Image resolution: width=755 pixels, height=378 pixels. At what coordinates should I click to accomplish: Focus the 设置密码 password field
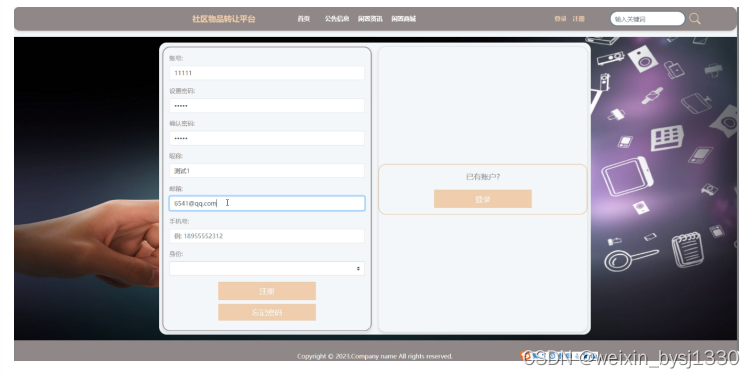point(267,105)
